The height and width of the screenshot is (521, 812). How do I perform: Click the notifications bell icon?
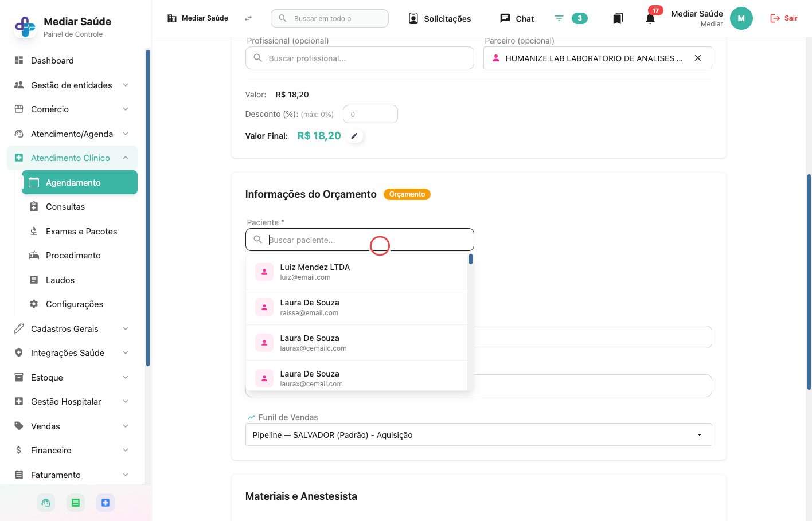point(650,19)
